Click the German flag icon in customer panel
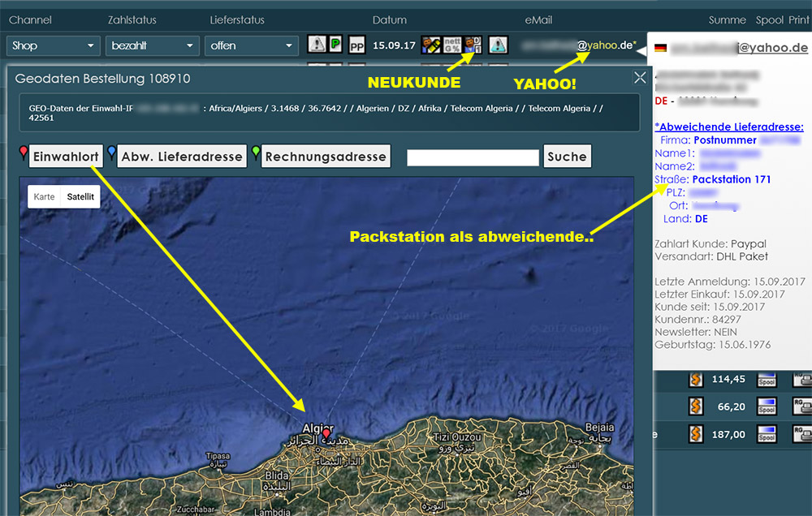 tap(660, 48)
